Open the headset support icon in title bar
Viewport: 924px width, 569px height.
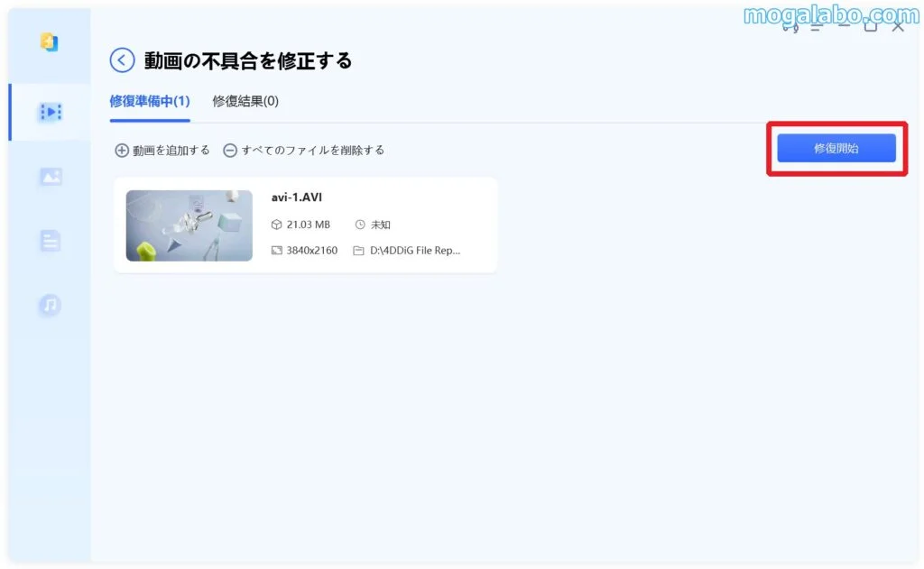pyautogui.click(x=790, y=26)
